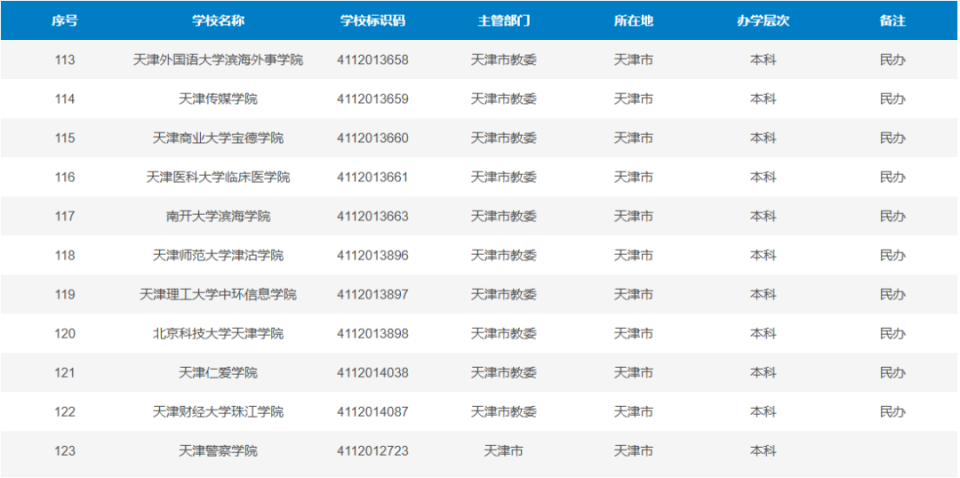Click school code 4112013896
Viewport: 960px width, 478px height.
[x=372, y=256]
